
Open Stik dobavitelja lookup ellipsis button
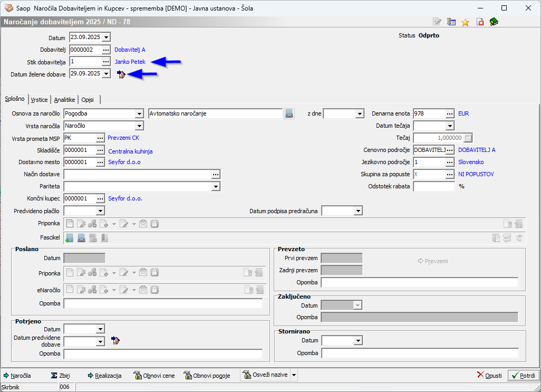coord(106,62)
